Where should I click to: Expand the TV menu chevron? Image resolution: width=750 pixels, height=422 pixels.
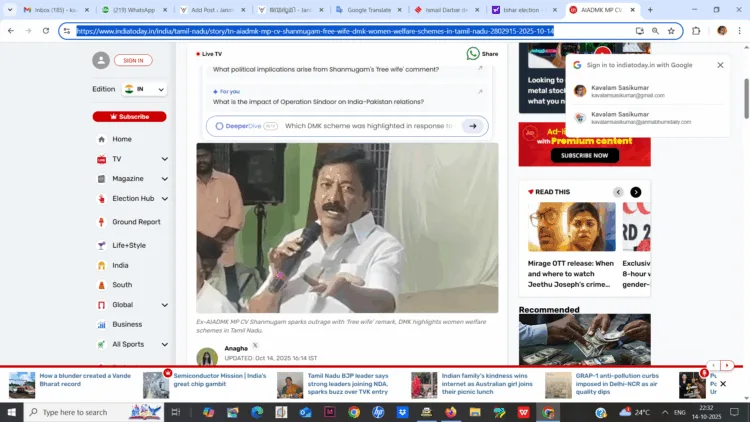(x=165, y=159)
